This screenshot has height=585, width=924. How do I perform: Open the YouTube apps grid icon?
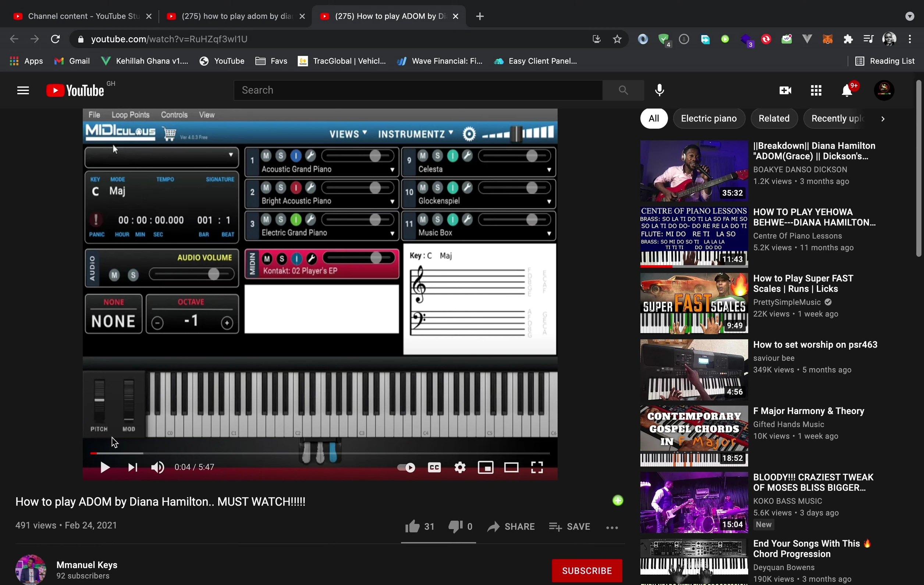(x=816, y=90)
